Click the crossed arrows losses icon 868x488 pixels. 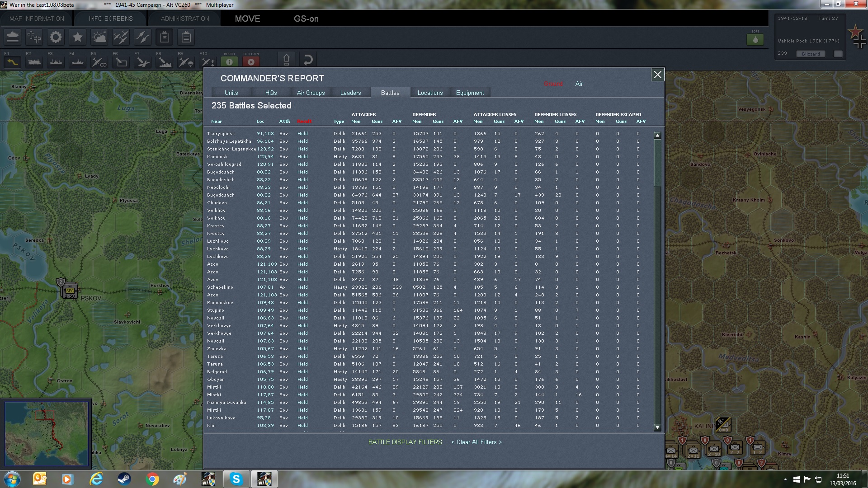(x=143, y=37)
